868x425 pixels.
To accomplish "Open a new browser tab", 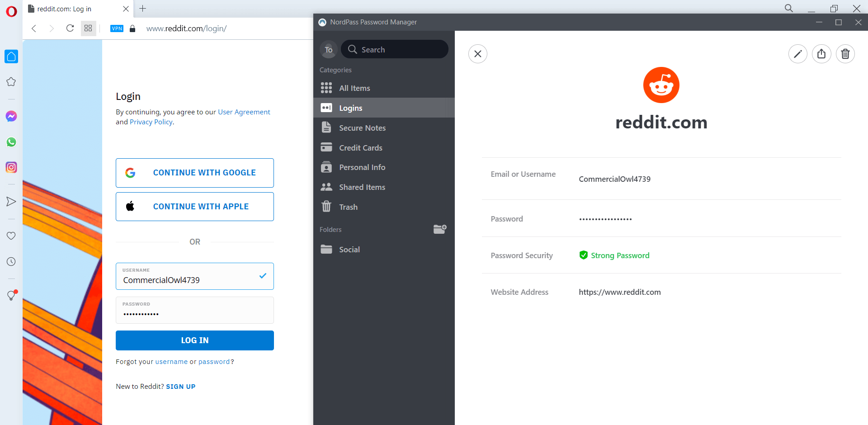I will [x=142, y=9].
